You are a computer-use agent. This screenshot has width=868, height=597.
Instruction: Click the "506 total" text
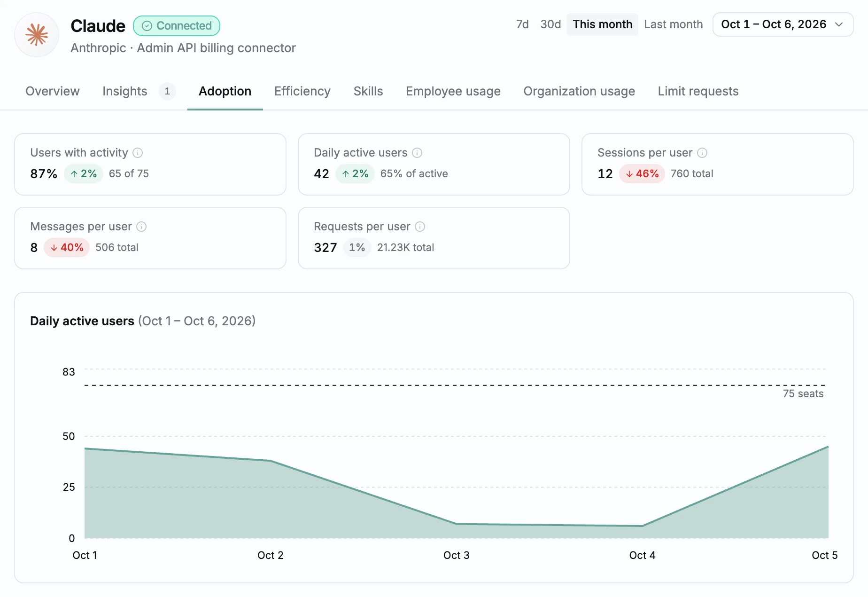[117, 248]
